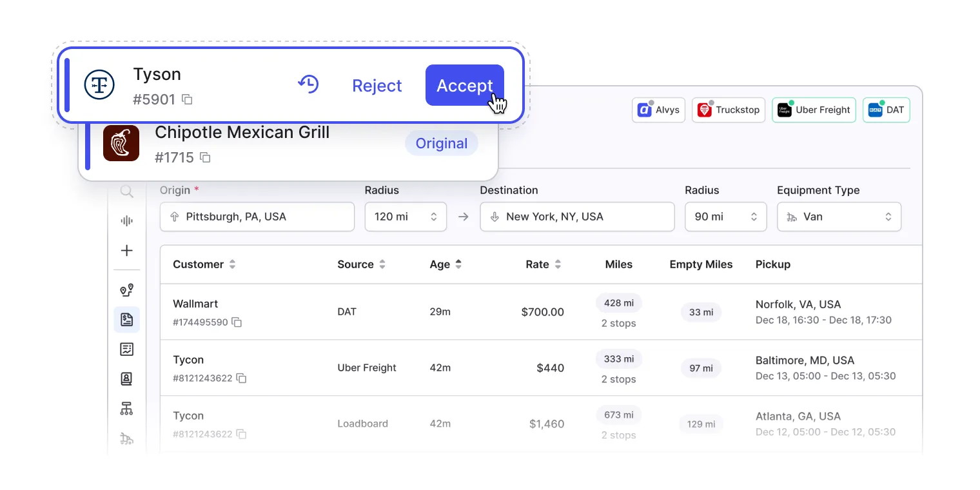Toggle the DAT source chip
This screenshot has height=490, width=980.
887,110
